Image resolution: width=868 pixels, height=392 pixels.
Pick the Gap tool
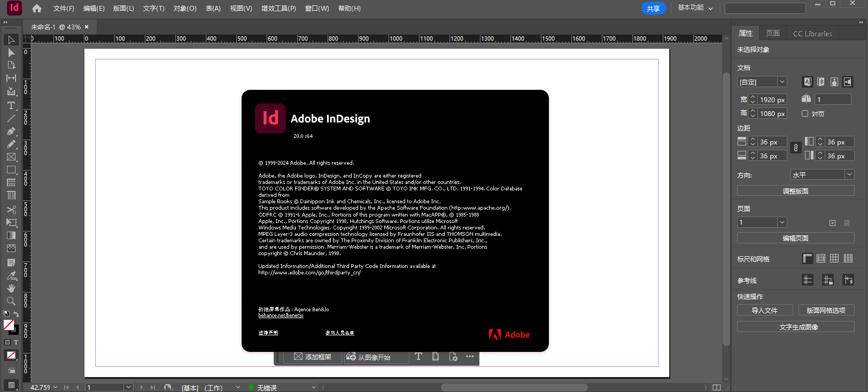(x=11, y=78)
